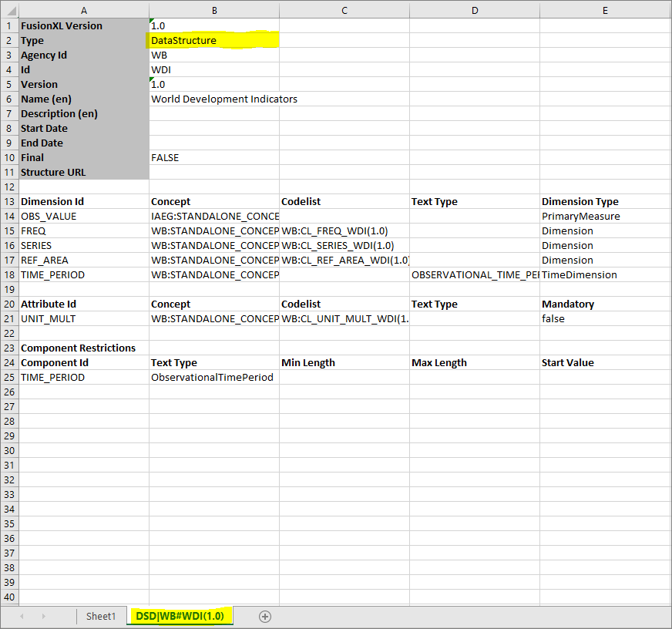
Task: Select the World Development Indicators cell
Action: click(223, 99)
